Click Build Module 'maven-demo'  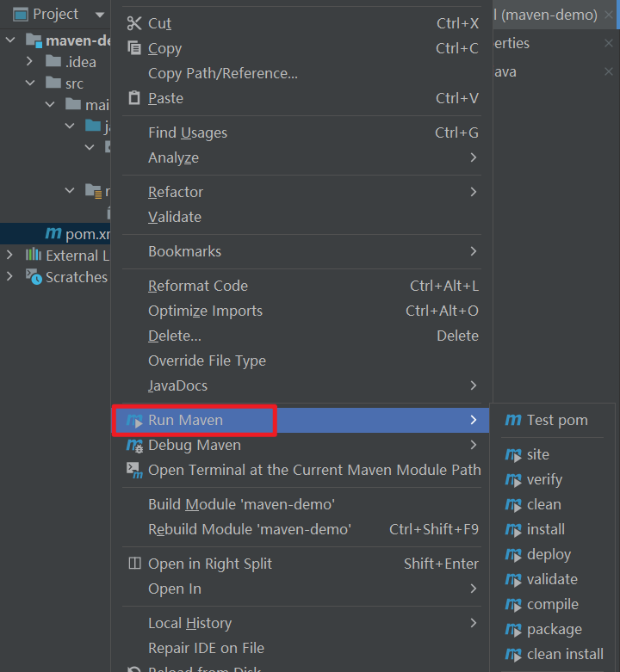[x=241, y=504]
